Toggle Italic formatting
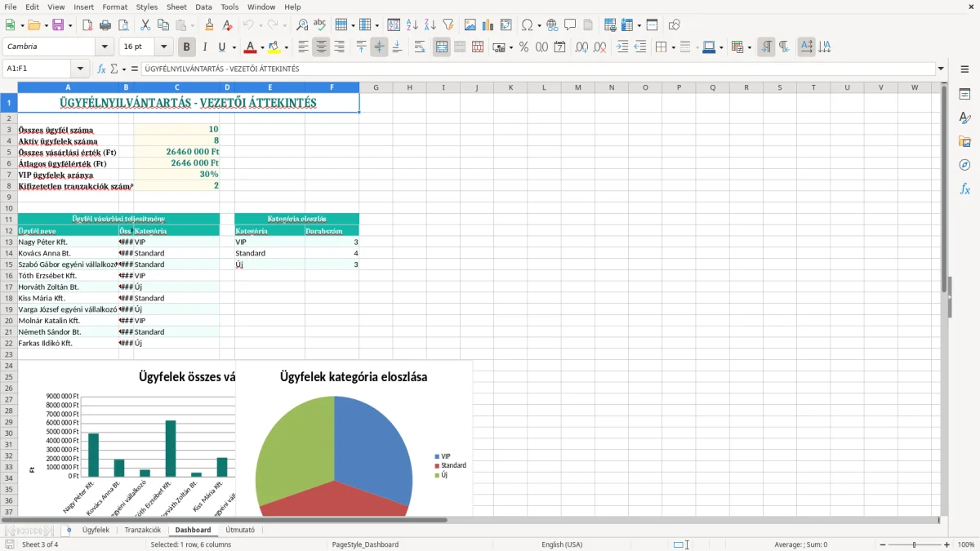This screenshot has height=551, width=980. (205, 47)
